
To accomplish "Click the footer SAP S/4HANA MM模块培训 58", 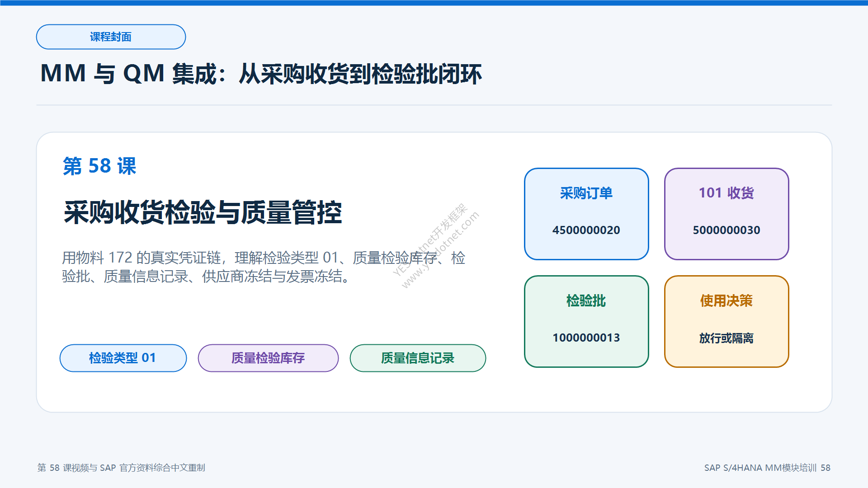I will 767,468.
